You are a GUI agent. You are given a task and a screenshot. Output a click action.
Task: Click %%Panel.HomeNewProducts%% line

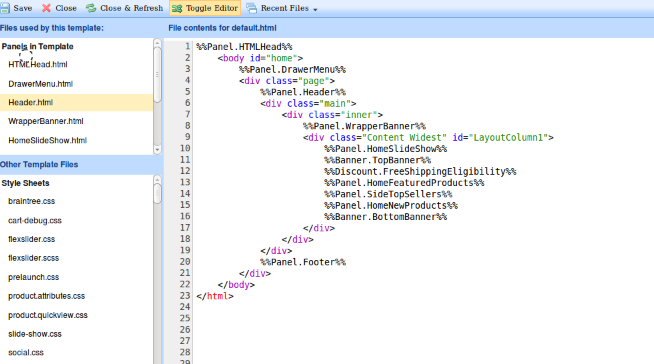391,205
